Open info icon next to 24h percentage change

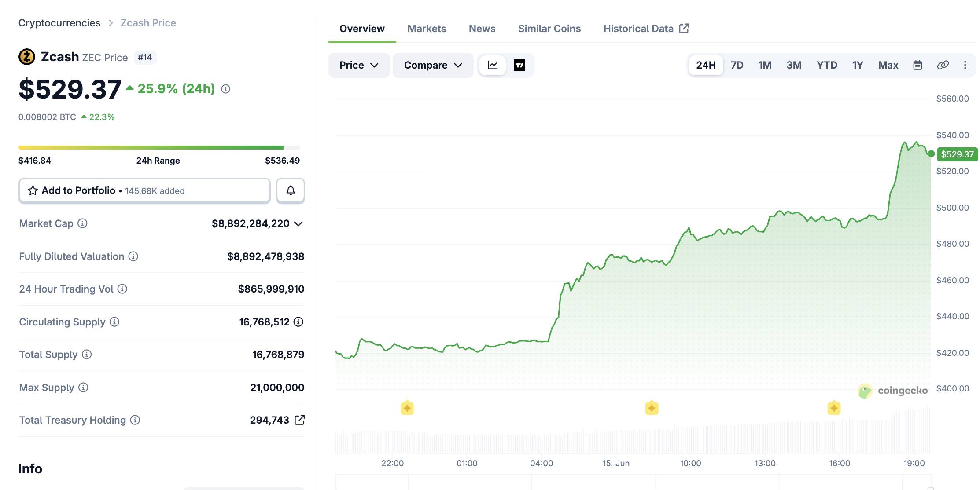pyautogui.click(x=226, y=89)
